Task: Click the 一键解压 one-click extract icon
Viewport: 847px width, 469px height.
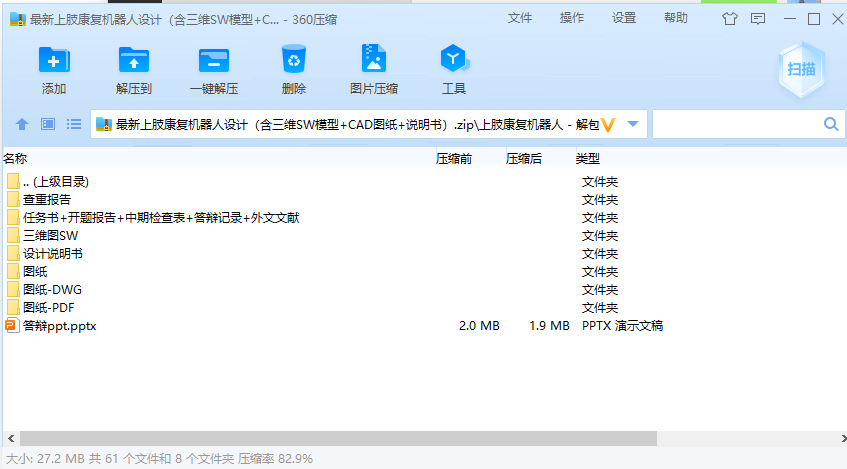Action: click(x=214, y=59)
